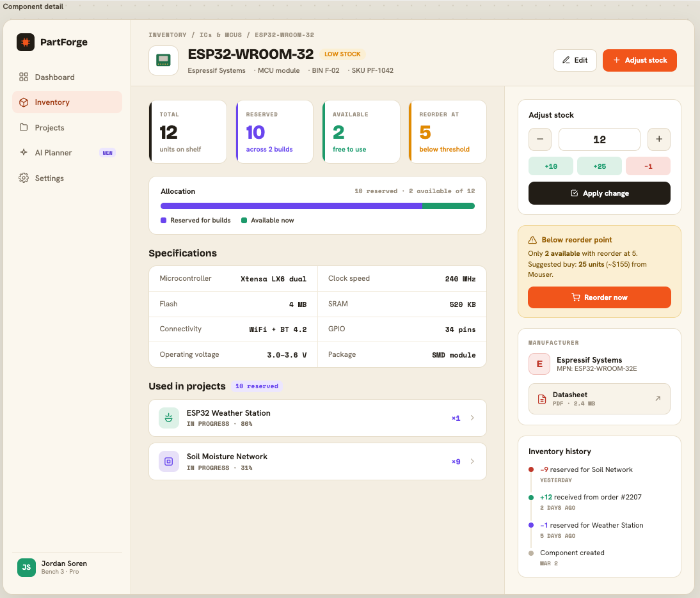Screen dimensions: 700x598
Task: Click the Reorder At threshold card
Action: [447, 132]
